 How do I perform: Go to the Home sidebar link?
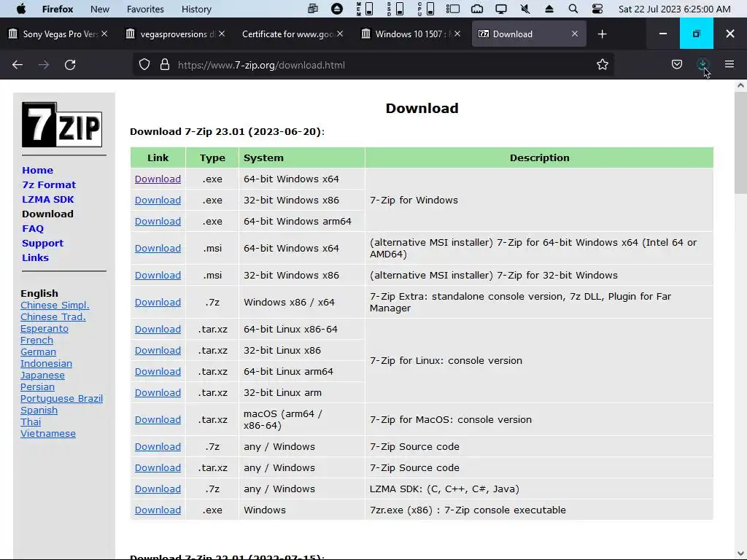[37, 170]
